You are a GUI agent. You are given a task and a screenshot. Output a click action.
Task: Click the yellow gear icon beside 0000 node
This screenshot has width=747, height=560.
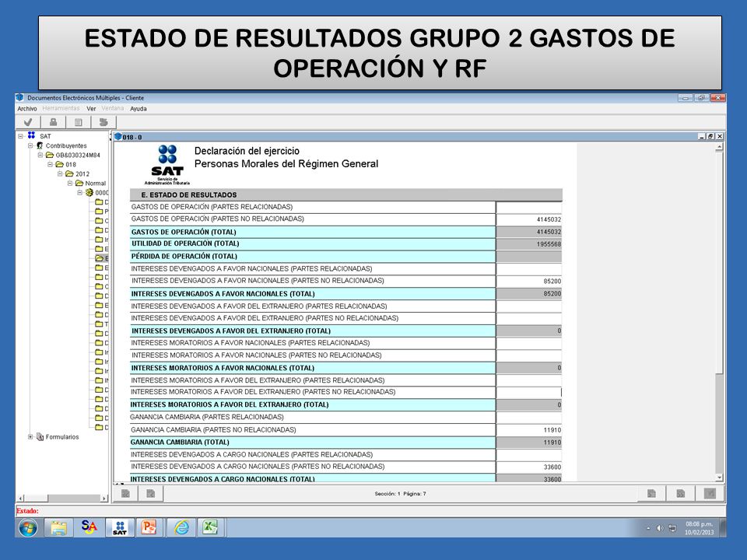point(89,192)
